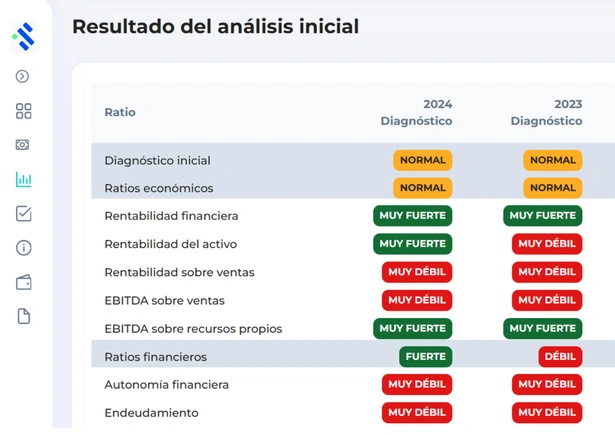This screenshot has height=435, width=615.
Task: Select the bar chart analysis icon
Action: click(23, 180)
